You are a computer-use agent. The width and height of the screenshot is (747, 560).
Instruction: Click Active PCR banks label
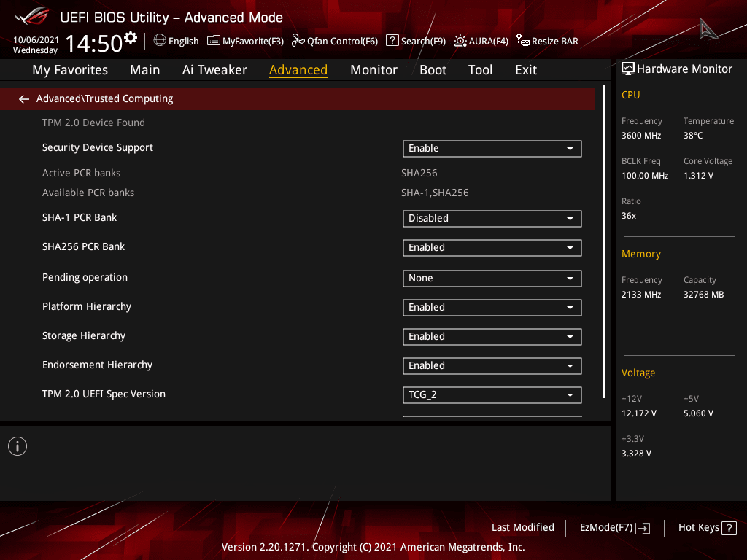point(81,174)
